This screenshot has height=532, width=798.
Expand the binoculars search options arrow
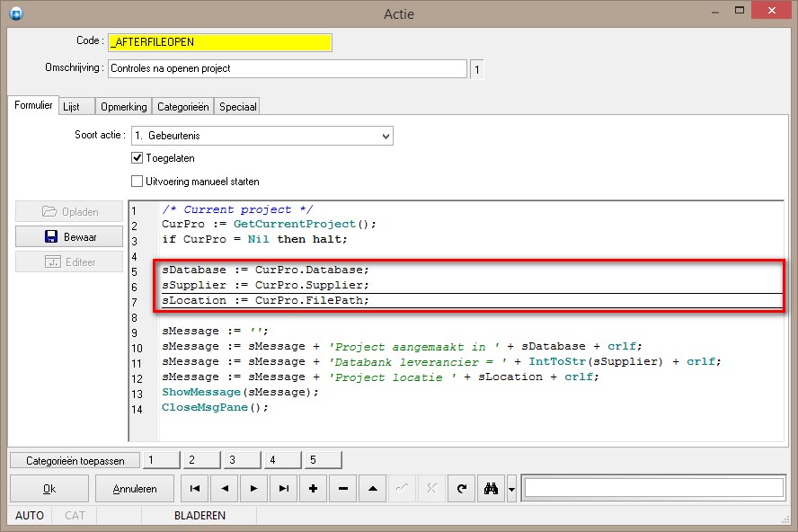click(x=511, y=489)
